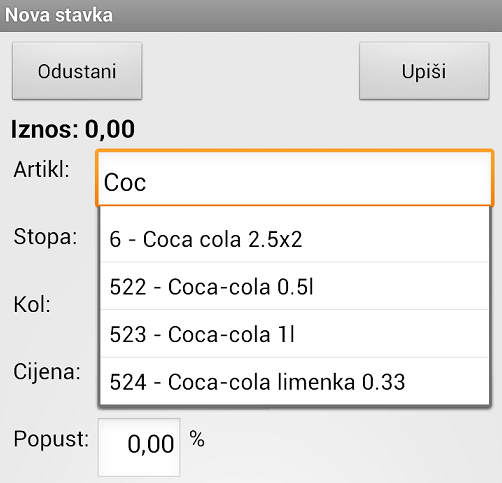Click the 0,00 amount beside Iznos

(110, 129)
